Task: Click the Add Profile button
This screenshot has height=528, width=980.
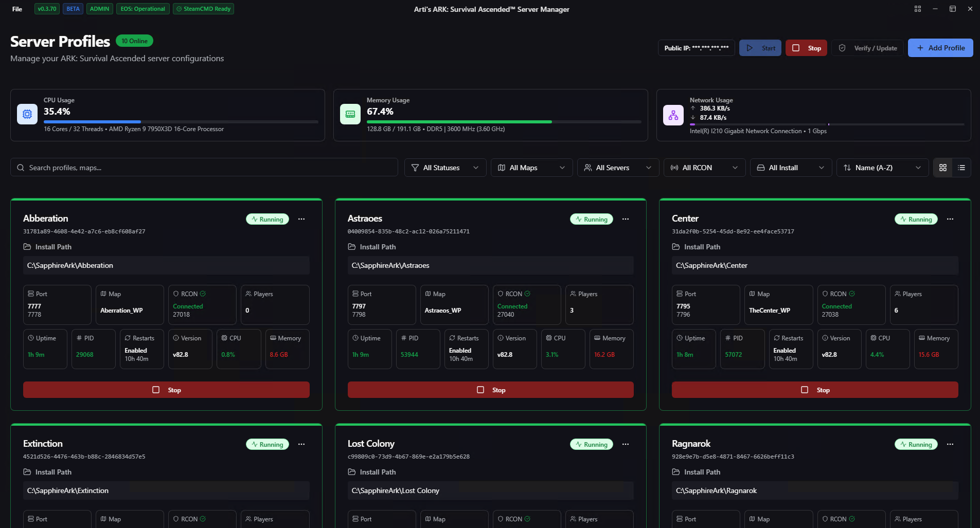Action: point(940,48)
